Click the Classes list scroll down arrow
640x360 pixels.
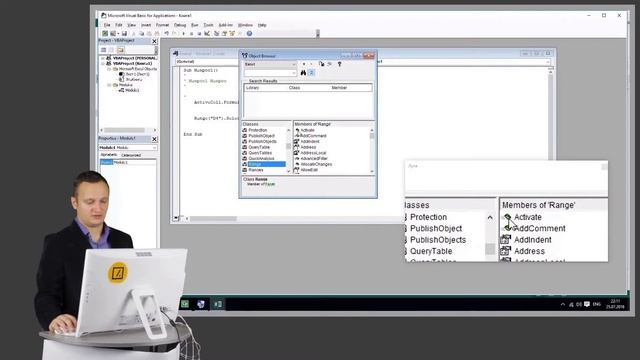coord(288,171)
